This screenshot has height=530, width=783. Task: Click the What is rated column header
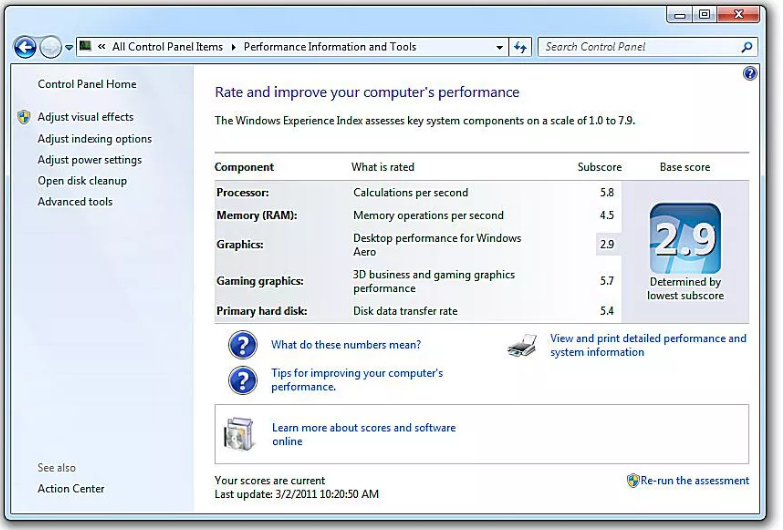click(383, 167)
